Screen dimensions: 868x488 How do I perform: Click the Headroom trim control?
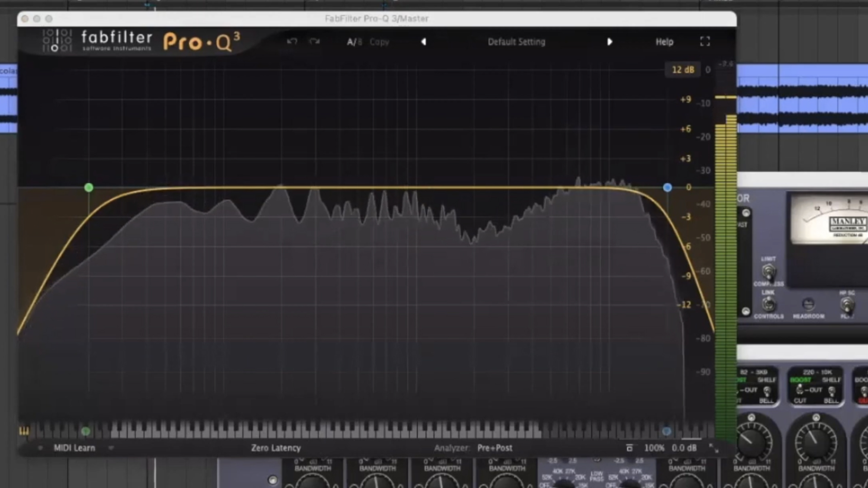tap(808, 304)
